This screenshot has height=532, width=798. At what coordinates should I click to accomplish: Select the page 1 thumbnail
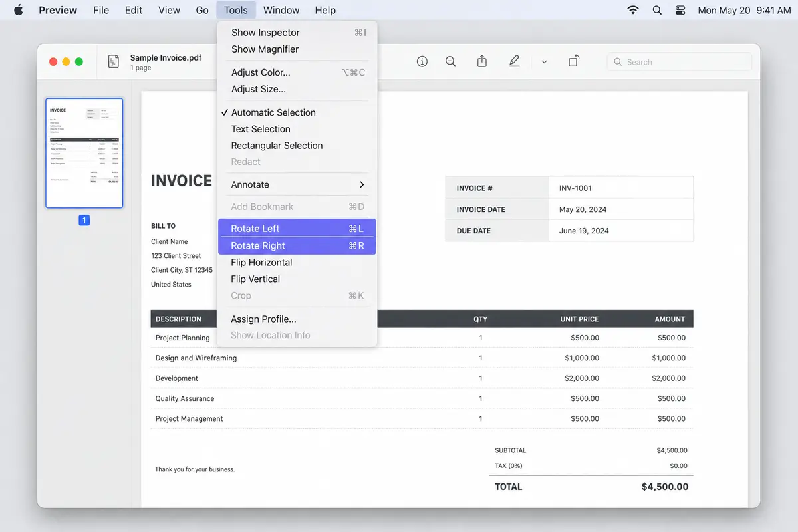click(x=84, y=153)
